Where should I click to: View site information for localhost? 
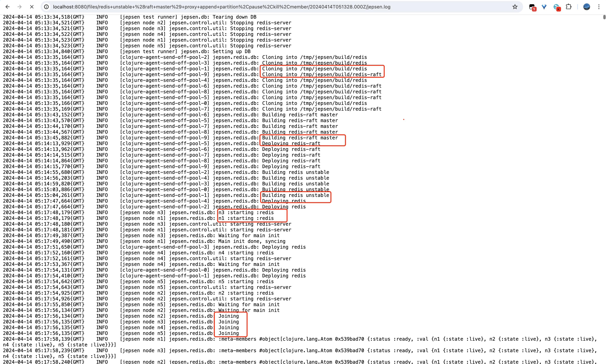coord(46,7)
